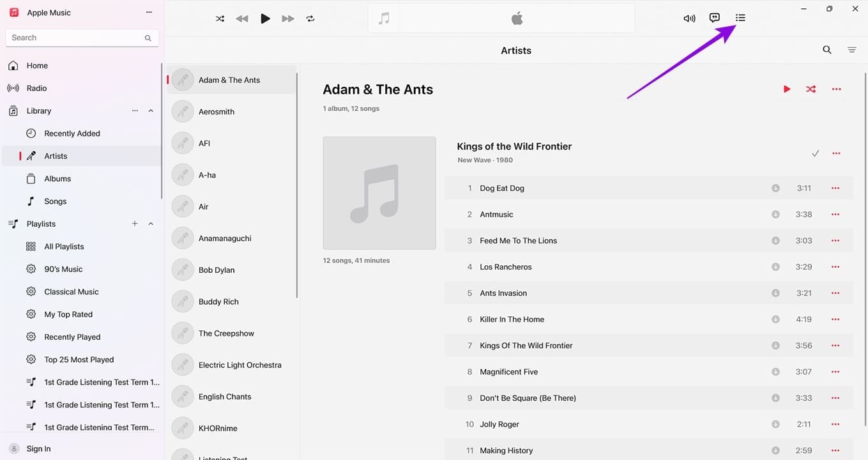
Task: Open album more options next to checkmark
Action: 837,153
